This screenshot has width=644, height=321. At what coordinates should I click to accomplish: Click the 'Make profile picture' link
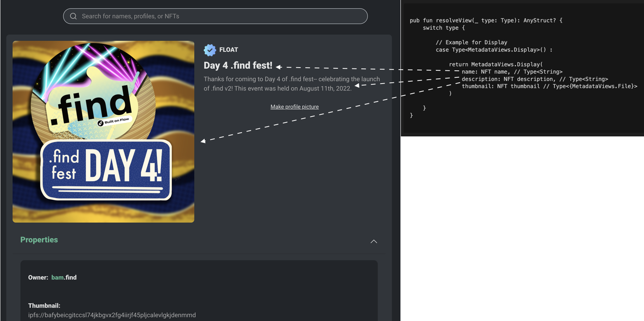click(294, 107)
